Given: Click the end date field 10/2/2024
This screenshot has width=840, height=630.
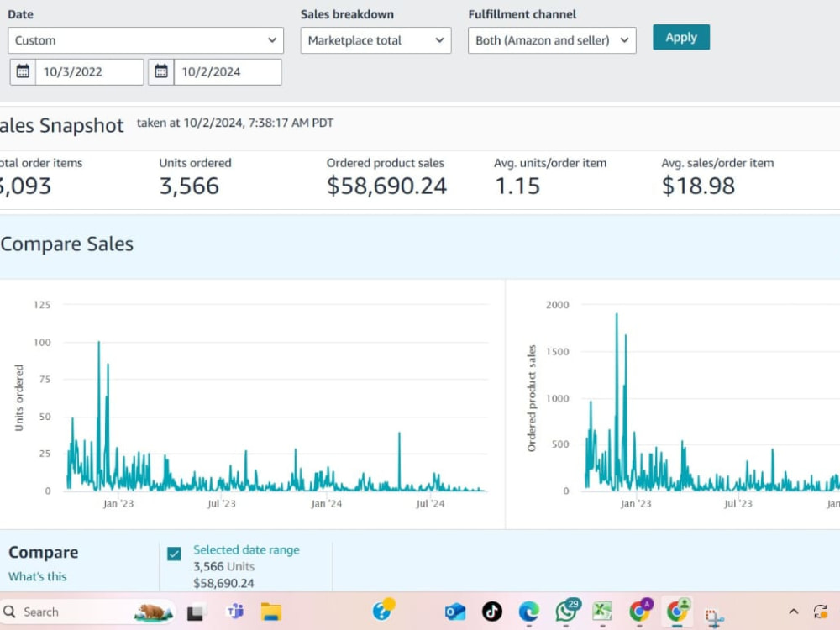Looking at the screenshot, I should click(x=227, y=71).
